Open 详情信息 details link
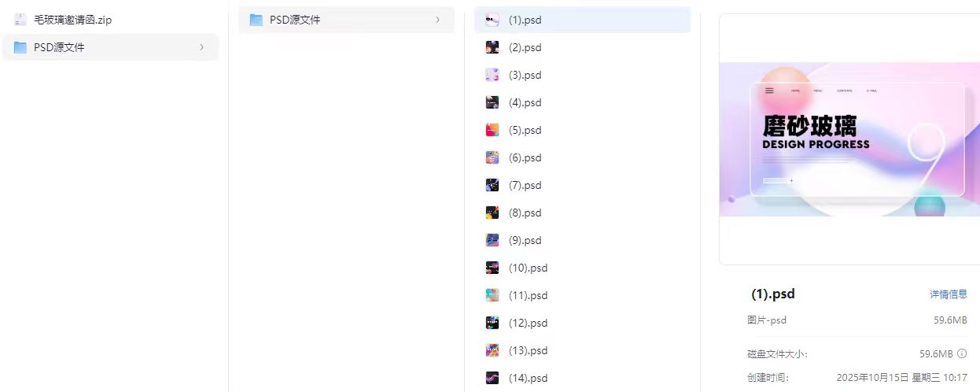The width and height of the screenshot is (980, 392). tap(949, 294)
